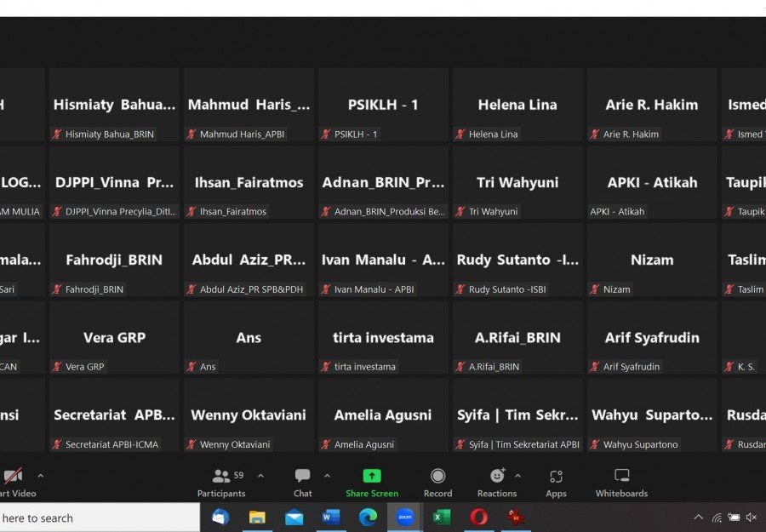Open Reactions emoji menu
Image resolution: width=766 pixels, height=532 pixels.
(497, 483)
